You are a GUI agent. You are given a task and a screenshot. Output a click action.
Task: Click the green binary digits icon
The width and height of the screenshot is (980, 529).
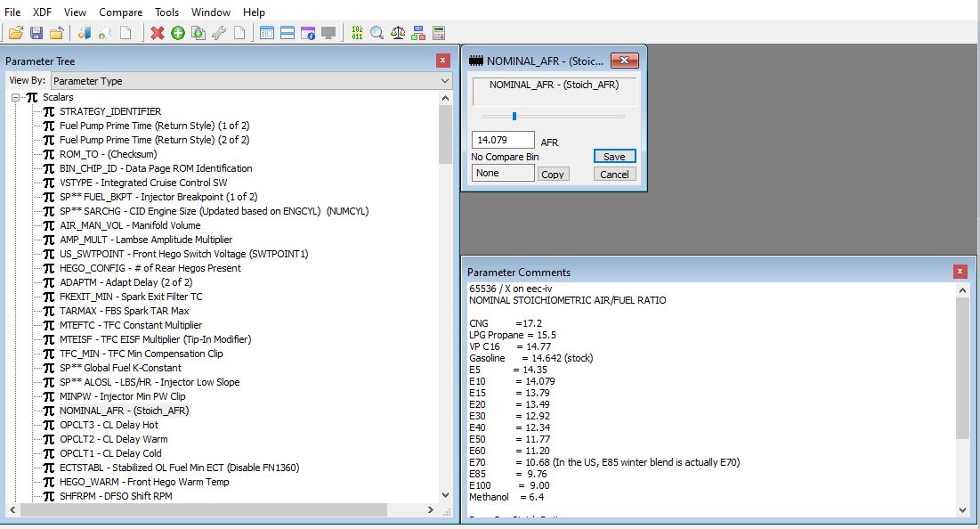(357, 33)
